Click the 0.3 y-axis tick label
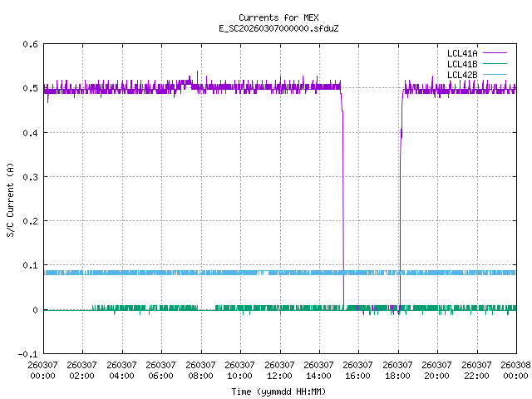Screen dimensions: 532x399 (x=29, y=177)
